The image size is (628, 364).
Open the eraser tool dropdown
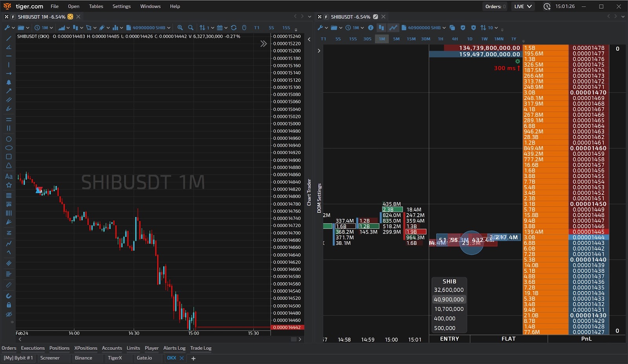tap(104, 27)
